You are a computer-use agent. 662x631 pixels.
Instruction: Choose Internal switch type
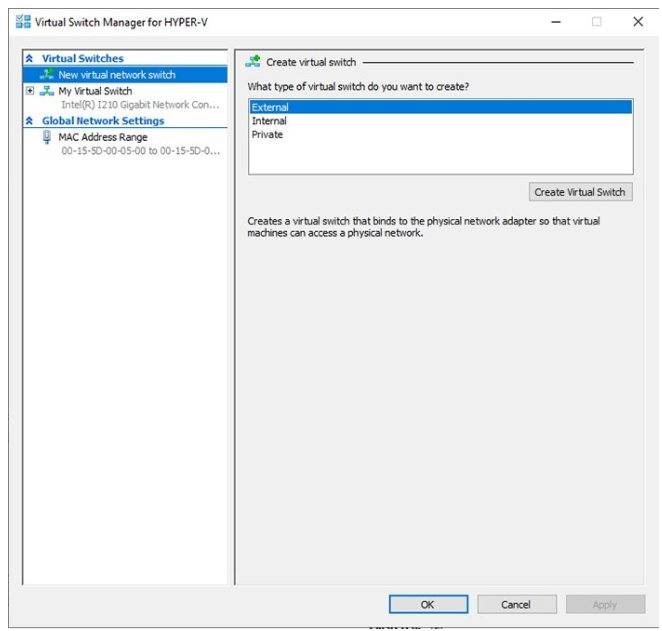[441, 121]
